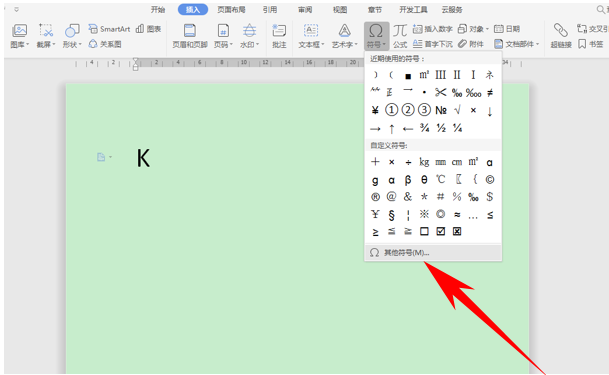Open the SmartArt insert tool
The height and width of the screenshot is (375, 609).
[109, 29]
